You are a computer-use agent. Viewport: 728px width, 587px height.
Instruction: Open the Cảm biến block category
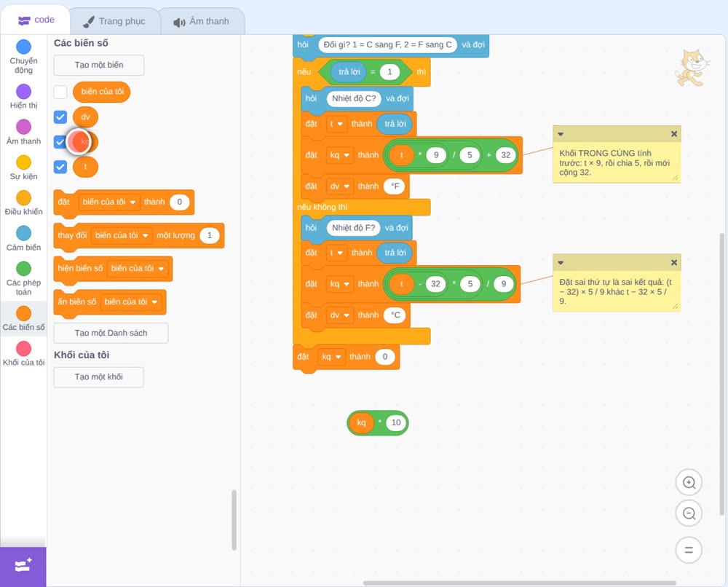point(23,238)
